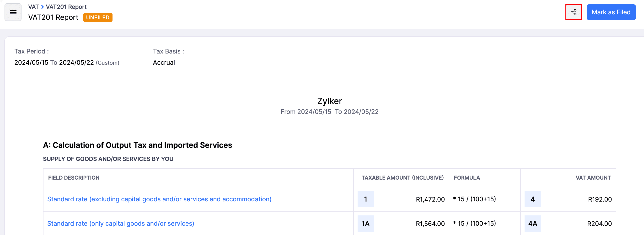Click the R192.00 VAT amount
644x235 pixels.
pos(600,199)
